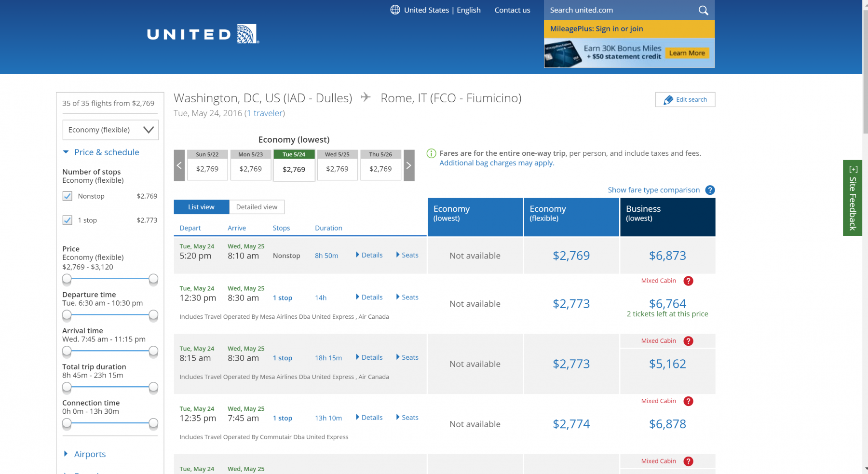Sort by the Stops column
868x474 pixels.
pos(281,228)
